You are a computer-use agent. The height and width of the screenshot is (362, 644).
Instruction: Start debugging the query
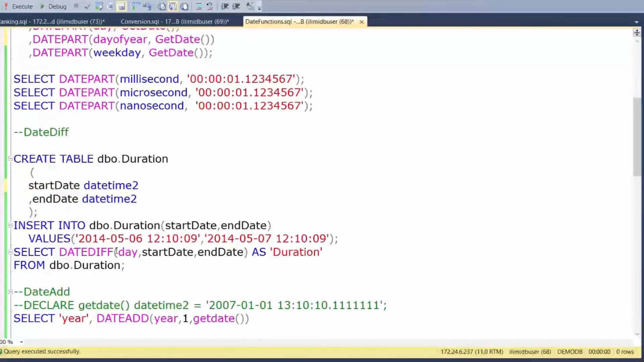[54, 6]
